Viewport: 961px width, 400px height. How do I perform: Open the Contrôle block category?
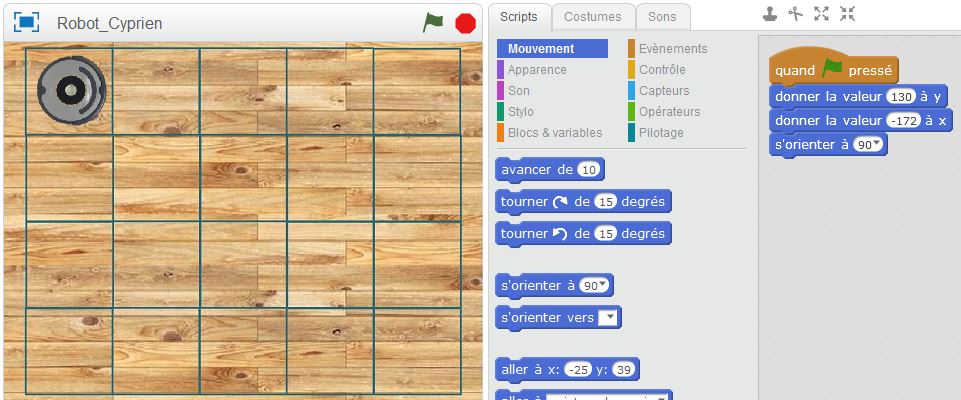coord(662,70)
